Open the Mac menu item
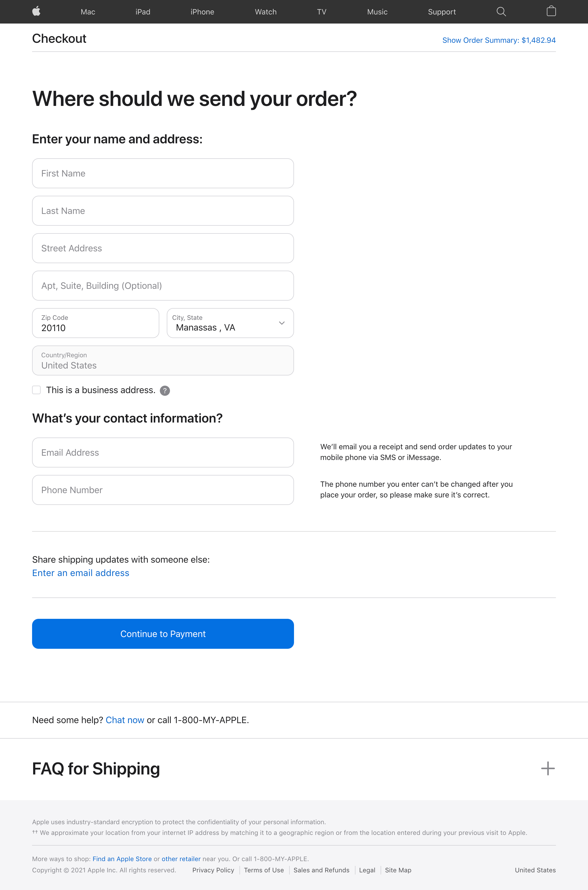This screenshot has width=588, height=890. click(88, 12)
